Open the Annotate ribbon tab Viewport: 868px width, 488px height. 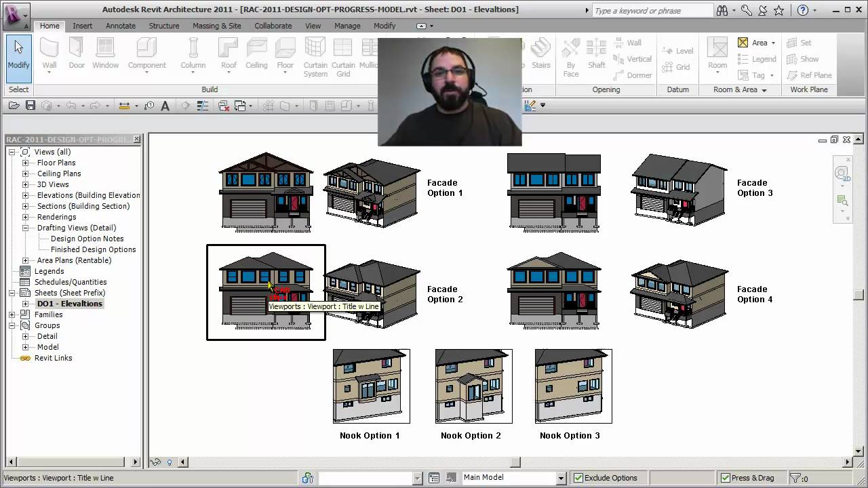121,26
